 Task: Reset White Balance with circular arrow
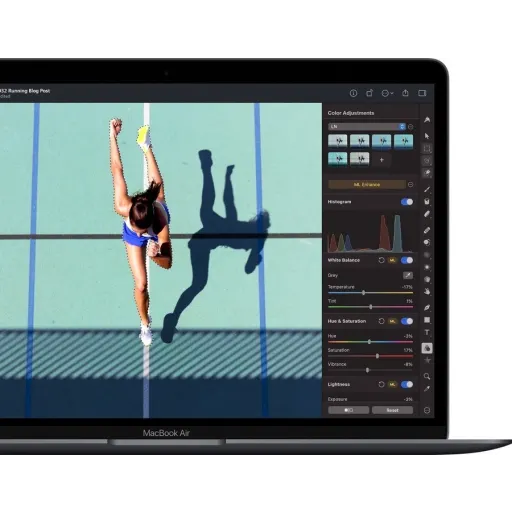381,260
